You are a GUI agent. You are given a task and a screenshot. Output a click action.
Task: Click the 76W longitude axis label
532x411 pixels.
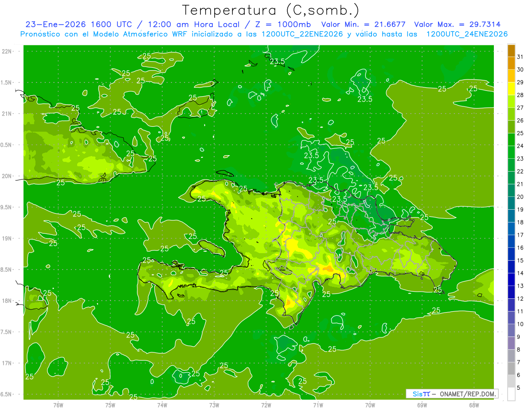tap(58, 405)
